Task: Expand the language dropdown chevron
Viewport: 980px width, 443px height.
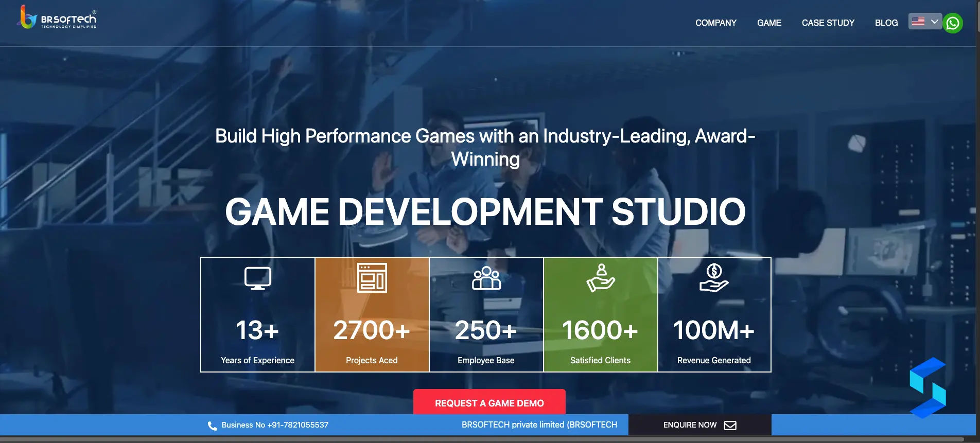Action: click(935, 21)
